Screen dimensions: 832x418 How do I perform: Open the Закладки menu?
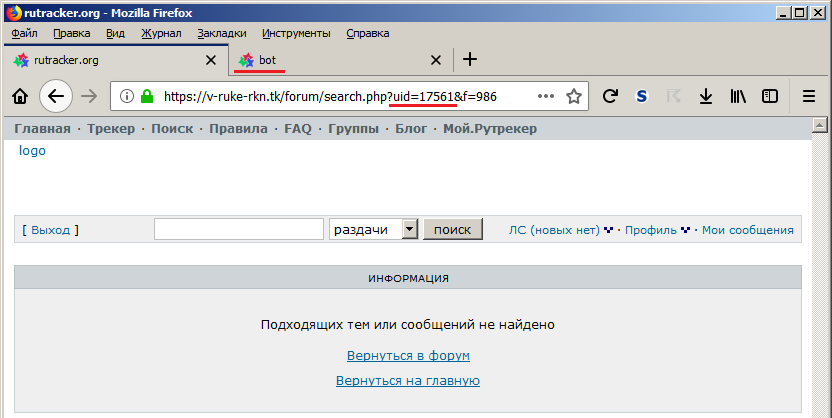coord(221,33)
